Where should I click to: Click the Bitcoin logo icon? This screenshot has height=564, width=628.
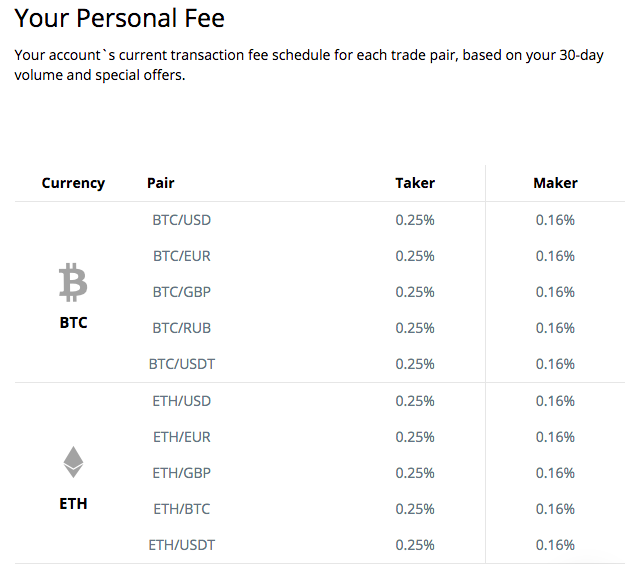point(73,282)
